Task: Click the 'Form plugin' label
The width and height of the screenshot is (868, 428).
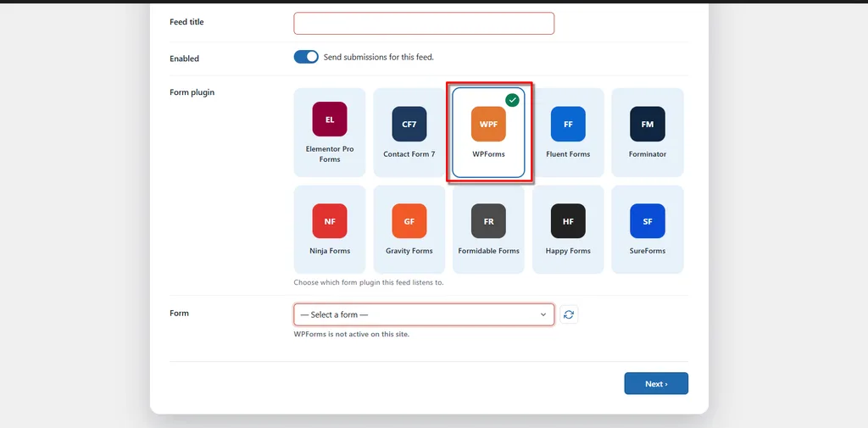Action: 192,92
